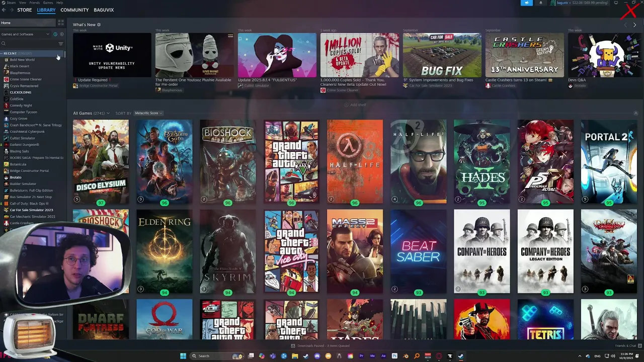Open Car For Sale Bug Fix news

click(x=442, y=55)
